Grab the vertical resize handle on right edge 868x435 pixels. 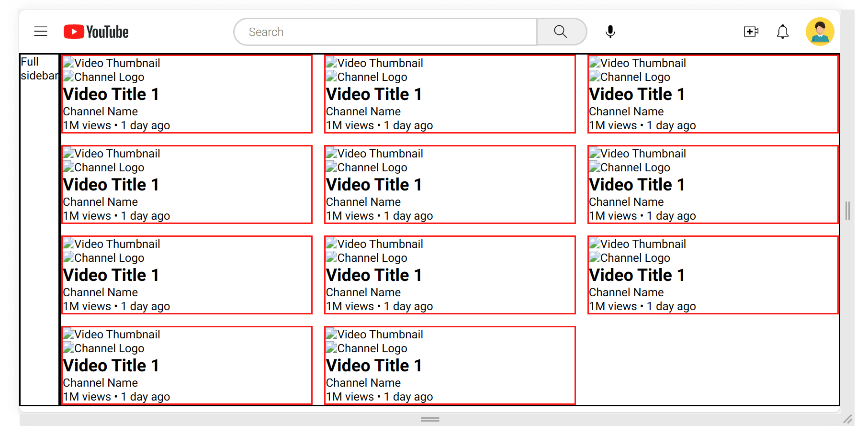point(847,211)
